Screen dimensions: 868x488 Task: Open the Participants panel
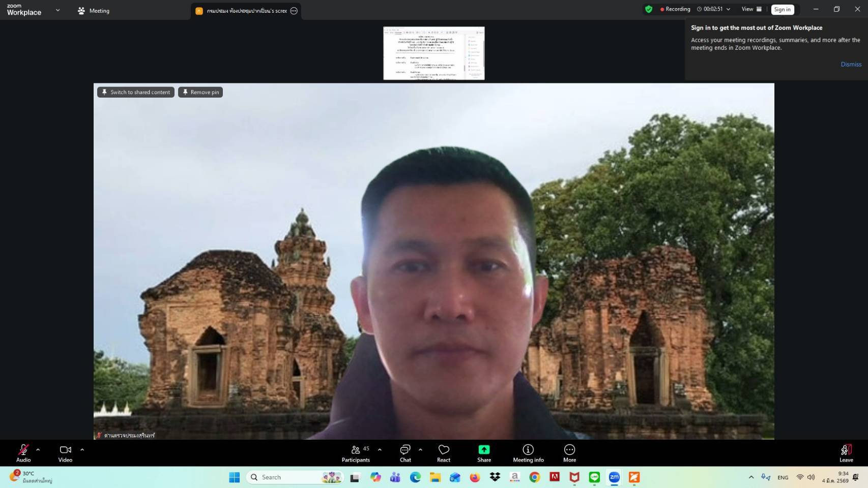tap(356, 453)
